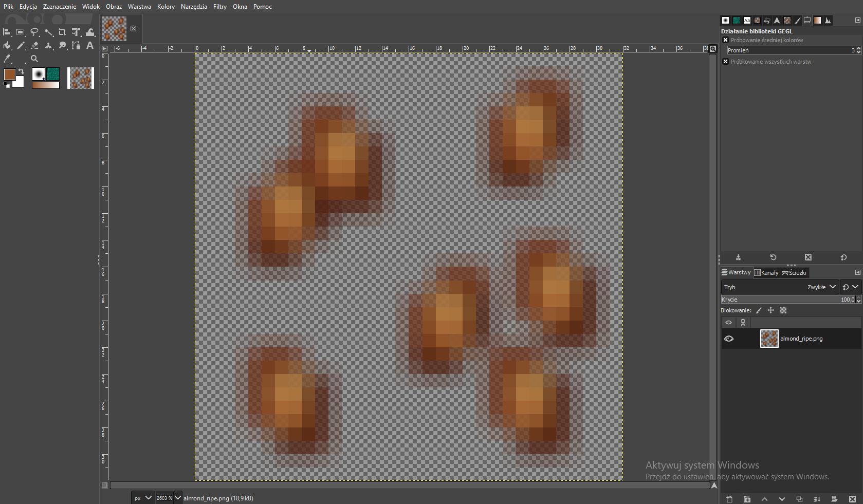Toggle Próbowanie średniej kolorów checkbox
The image size is (863, 504).
click(x=725, y=40)
